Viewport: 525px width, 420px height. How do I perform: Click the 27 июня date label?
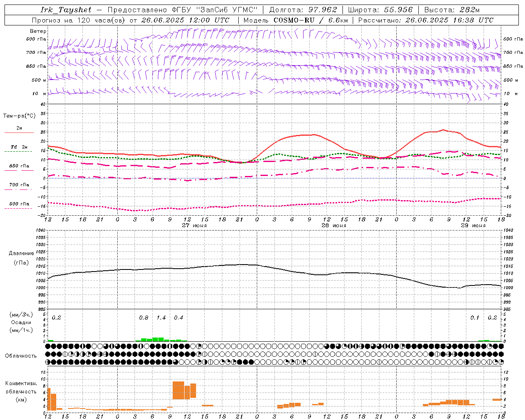pyautogui.click(x=194, y=226)
